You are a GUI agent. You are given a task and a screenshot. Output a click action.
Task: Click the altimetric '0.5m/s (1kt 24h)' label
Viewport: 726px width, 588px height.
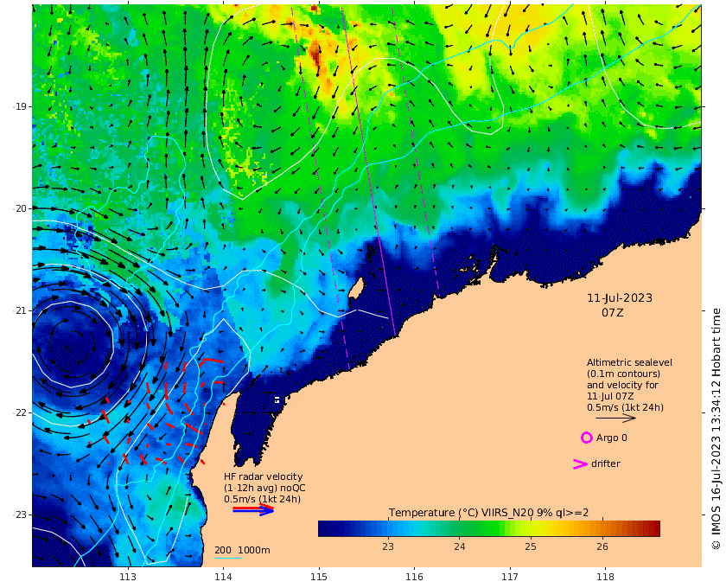625,407
